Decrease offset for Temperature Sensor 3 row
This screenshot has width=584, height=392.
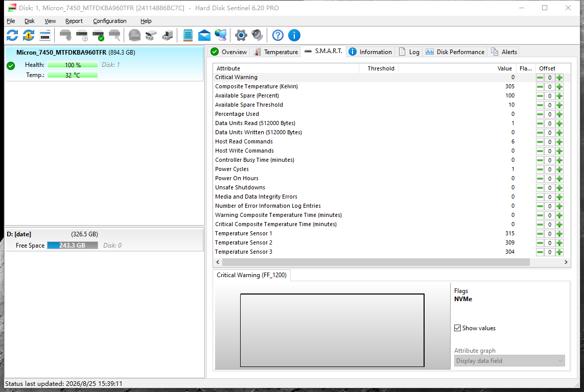coord(540,252)
